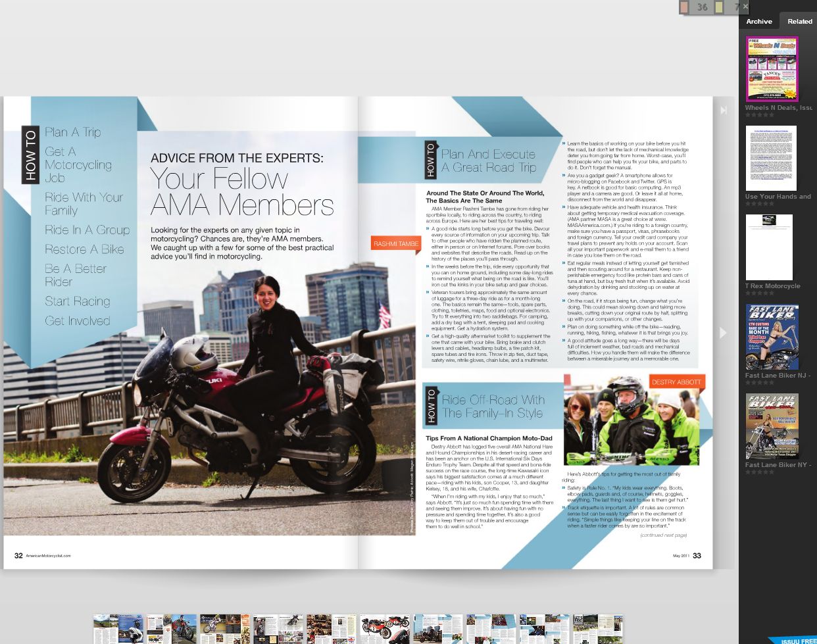Viewport: 817px width, 644px height.
Task: Go to next page using right arrow
Action: [723, 333]
